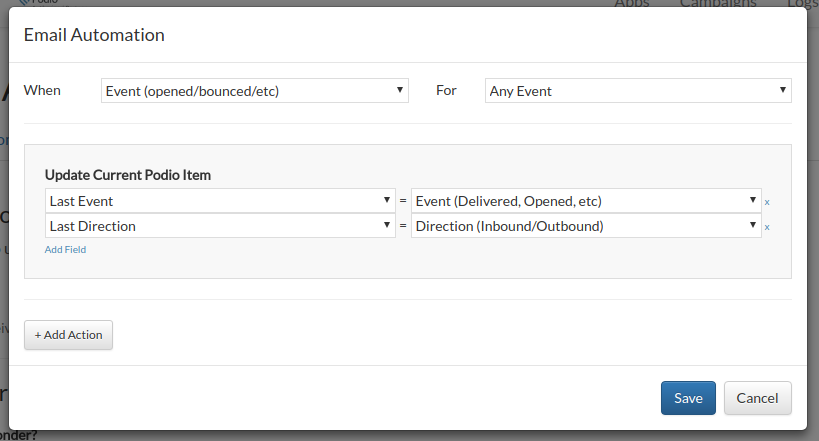Click the For label

[x=447, y=90]
